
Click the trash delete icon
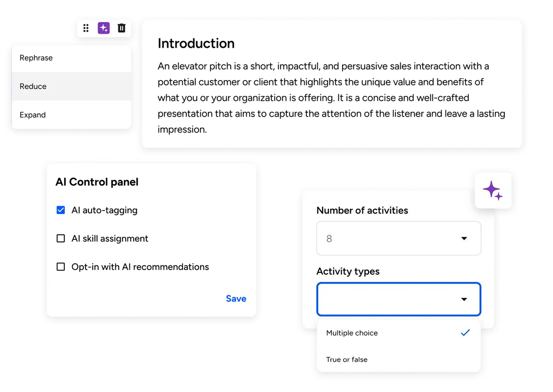coord(121,28)
